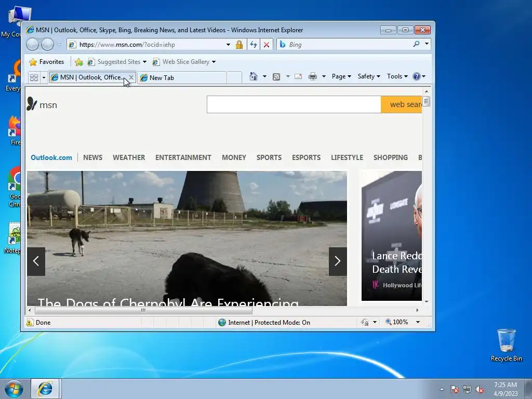The height and width of the screenshot is (399, 532).
Task: Switch to the New Tab tab
Action: (182, 78)
